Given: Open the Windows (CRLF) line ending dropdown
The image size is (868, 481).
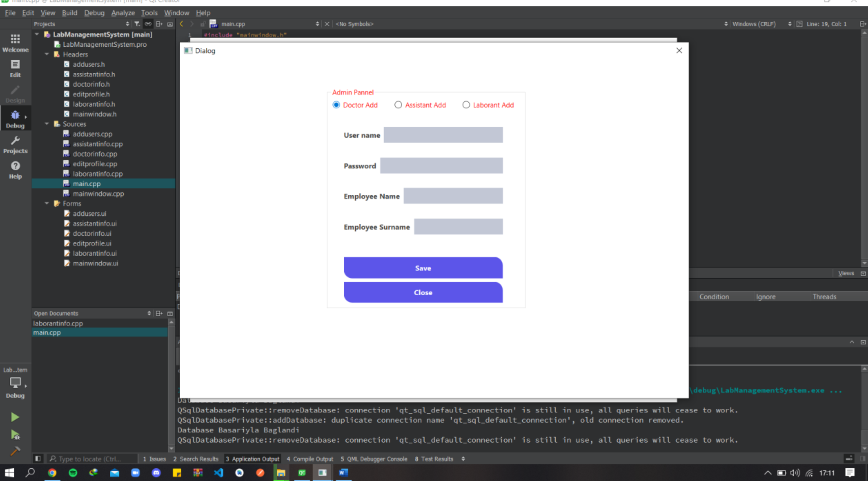Looking at the screenshot, I should click(x=790, y=24).
